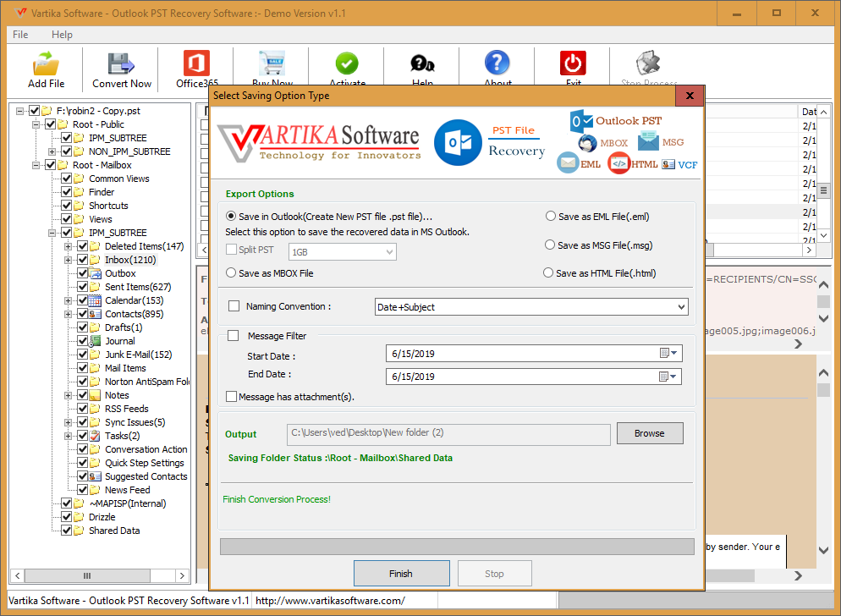Select the Conversation Action folder

click(146, 449)
